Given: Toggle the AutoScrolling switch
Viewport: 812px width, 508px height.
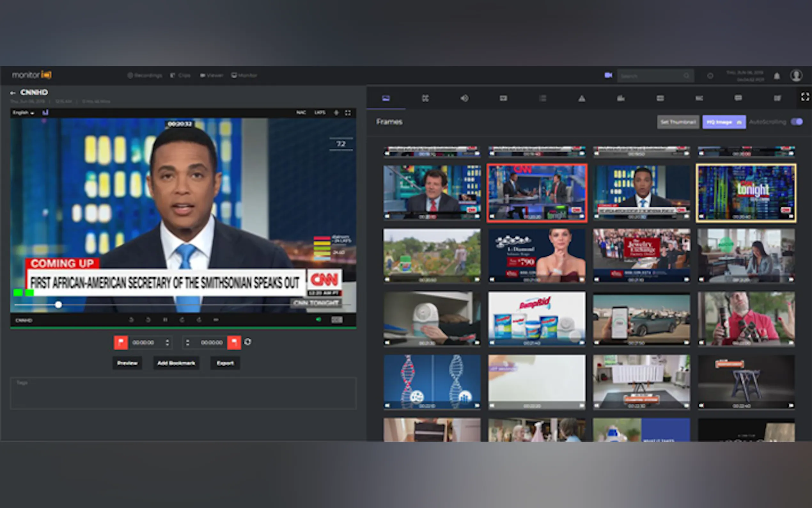Looking at the screenshot, I should pyautogui.click(x=797, y=122).
